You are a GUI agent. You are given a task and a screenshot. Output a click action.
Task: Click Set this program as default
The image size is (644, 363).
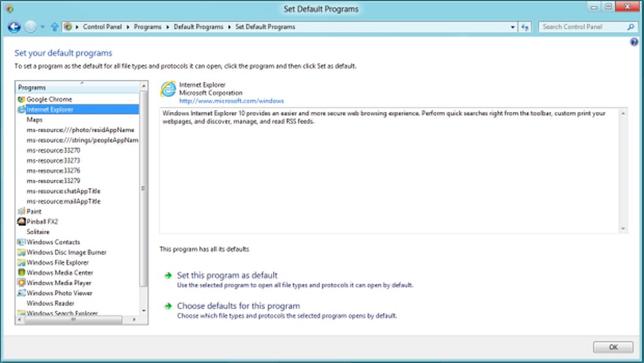click(227, 275)
